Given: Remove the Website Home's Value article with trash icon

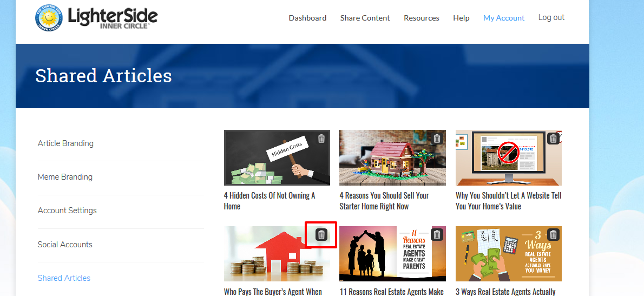Looking at the screenshot, I should pos(553,139).
